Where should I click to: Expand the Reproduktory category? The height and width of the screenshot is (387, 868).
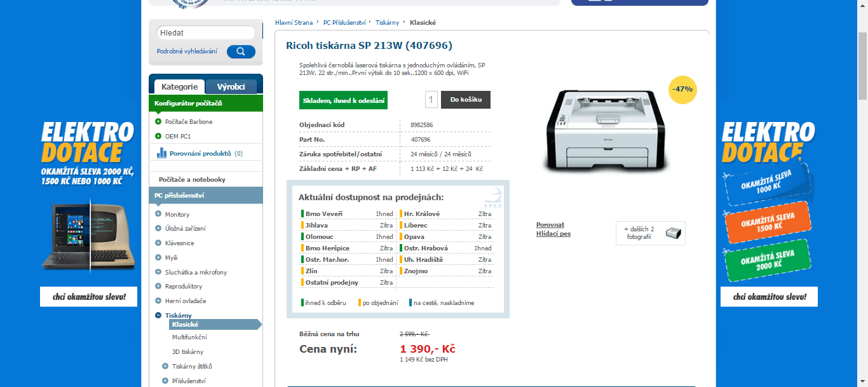pos(158,286)
